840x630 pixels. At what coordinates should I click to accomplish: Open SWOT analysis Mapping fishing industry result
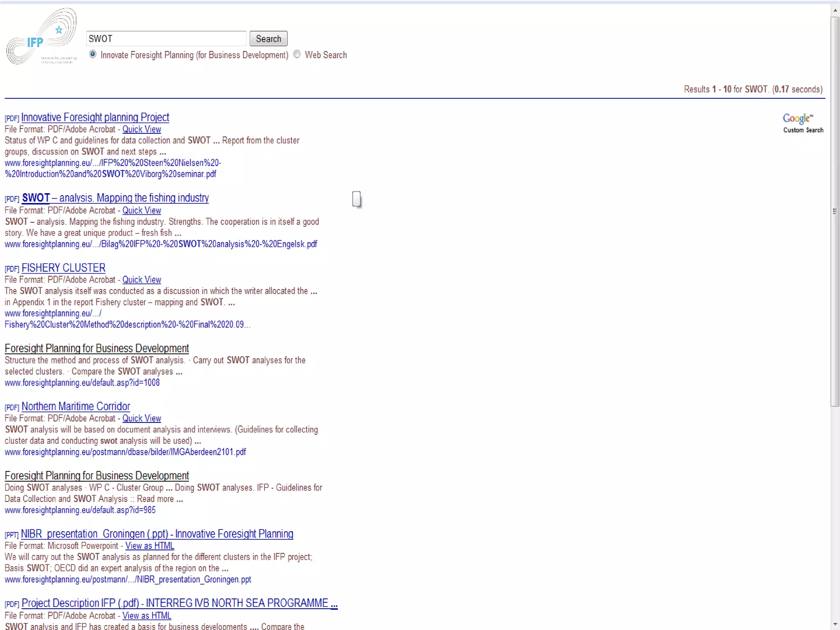tap(115, 198)
